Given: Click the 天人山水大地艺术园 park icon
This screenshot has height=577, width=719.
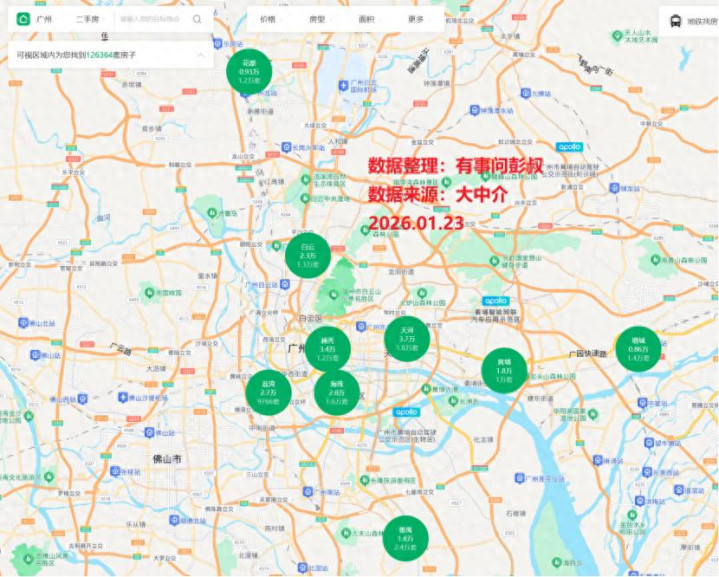Looking at the screenshot, I should tap(617, 35).
